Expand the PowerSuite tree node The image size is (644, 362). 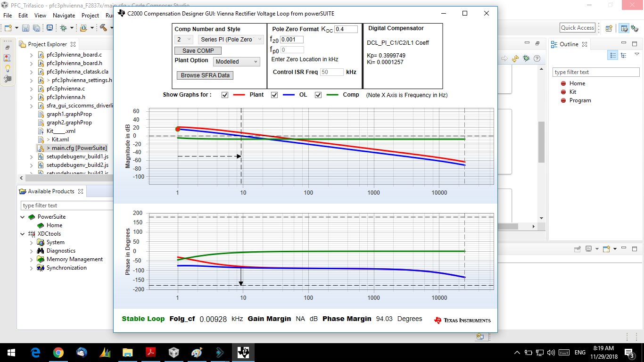pyautogui.click(x=23, y=216)
